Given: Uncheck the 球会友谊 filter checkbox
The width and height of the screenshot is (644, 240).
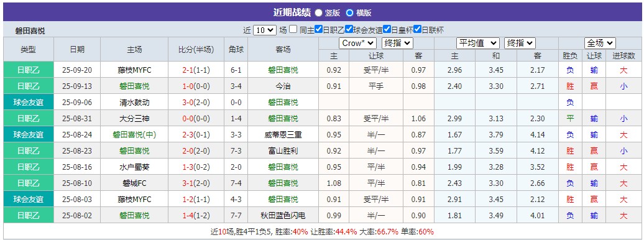Looking at the screenshot, I should (349, 29).
